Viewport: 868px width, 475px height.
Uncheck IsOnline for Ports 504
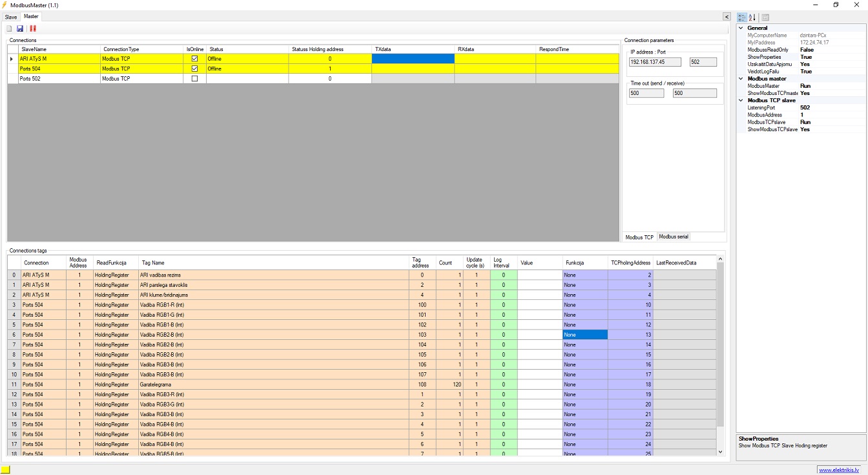pyautogui.click(x=195, y=69)
